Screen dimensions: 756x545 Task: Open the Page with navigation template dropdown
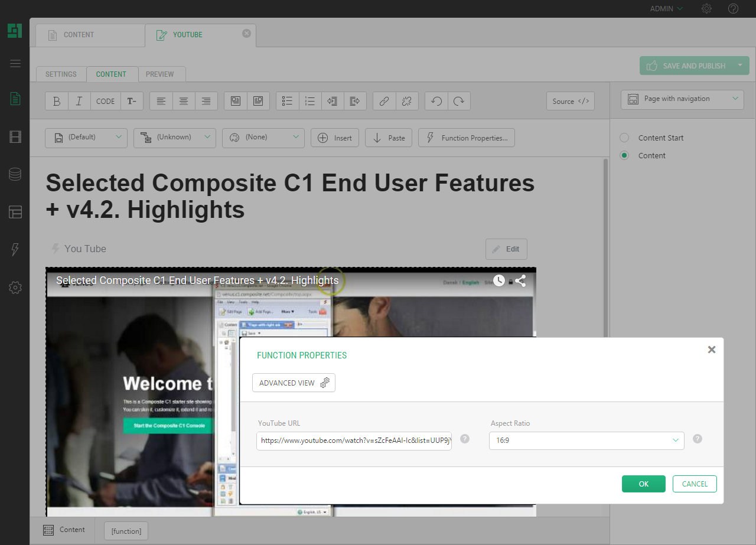coord(682,99)
